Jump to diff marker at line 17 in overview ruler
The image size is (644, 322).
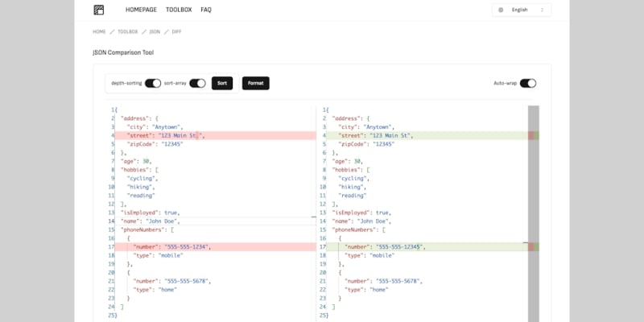click(533, 246)
